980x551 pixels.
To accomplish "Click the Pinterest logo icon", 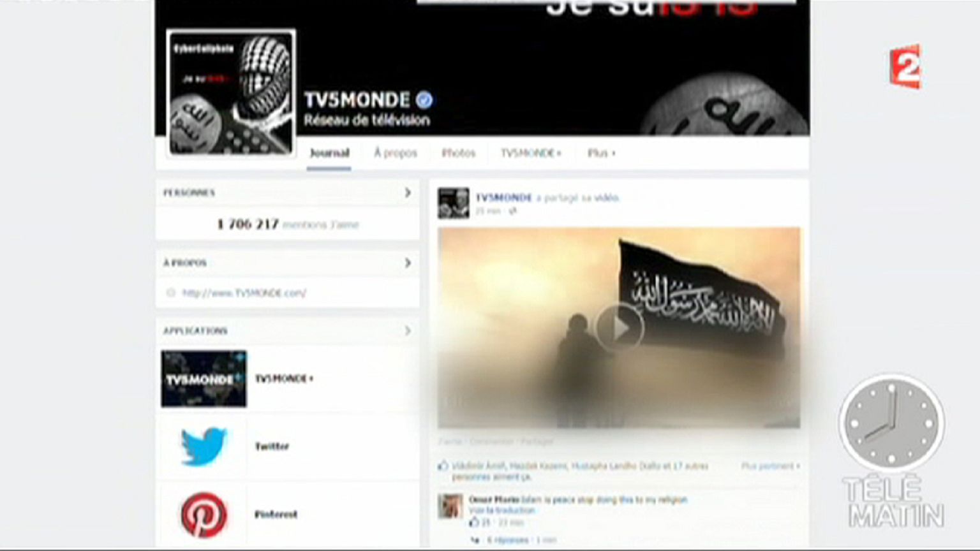I will click(x=204, y=514).
